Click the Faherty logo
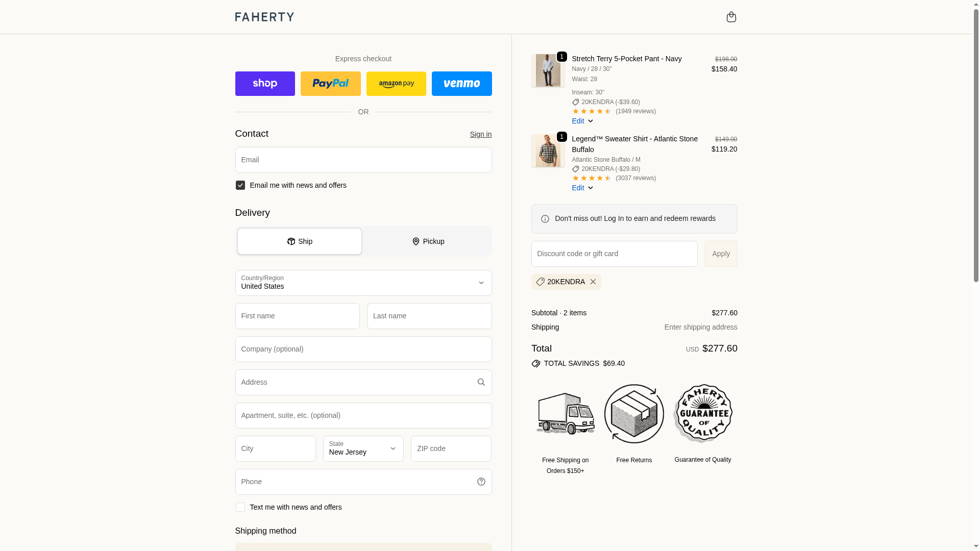 (264, 17)
